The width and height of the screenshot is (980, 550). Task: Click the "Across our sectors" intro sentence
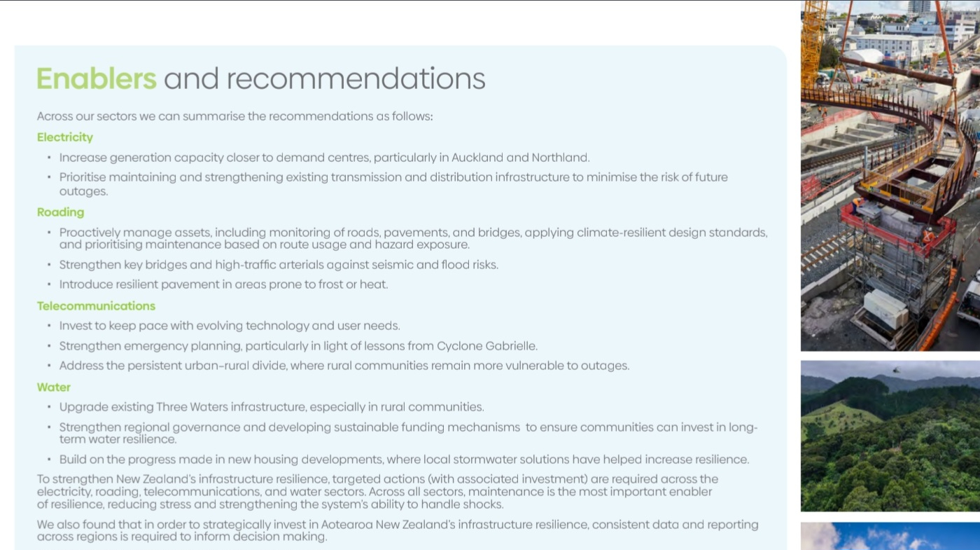pos(234,116)
